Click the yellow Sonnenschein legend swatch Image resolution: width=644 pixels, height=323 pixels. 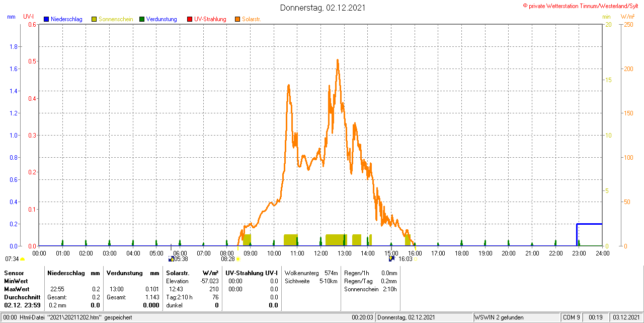coord(94,19)
